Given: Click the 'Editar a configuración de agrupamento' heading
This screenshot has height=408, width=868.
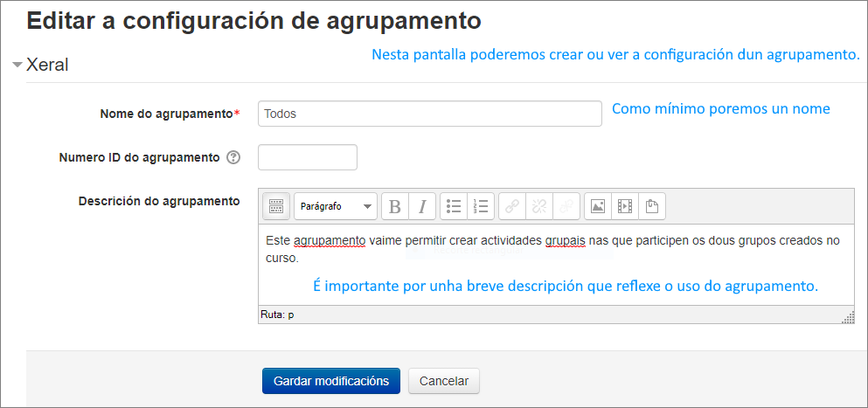Looking at the screenshot, I should tap(253, 22).
